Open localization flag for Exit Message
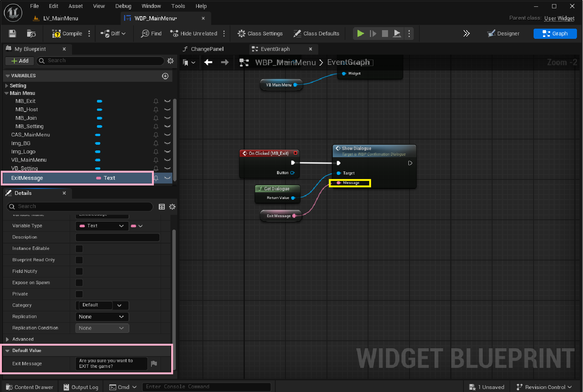 point(154,363)
